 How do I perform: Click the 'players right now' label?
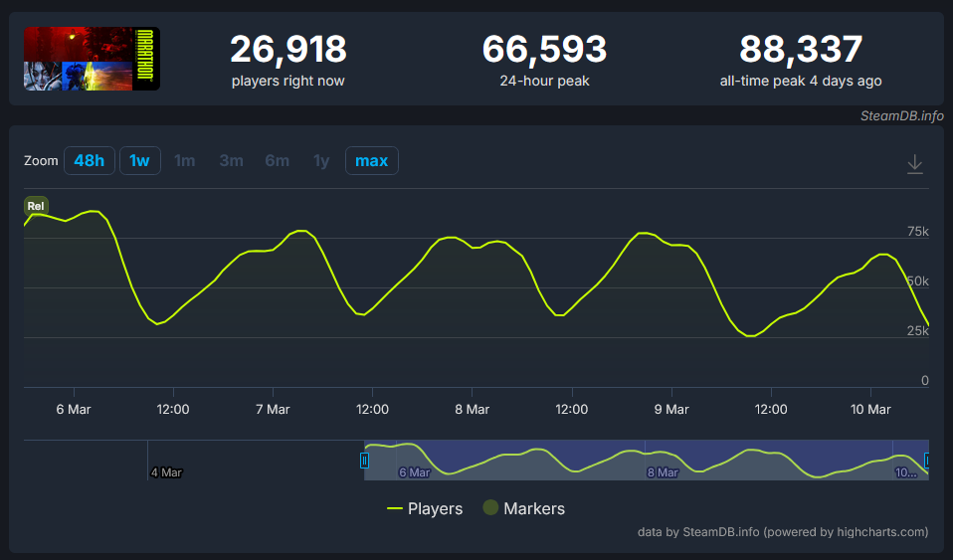288,81
